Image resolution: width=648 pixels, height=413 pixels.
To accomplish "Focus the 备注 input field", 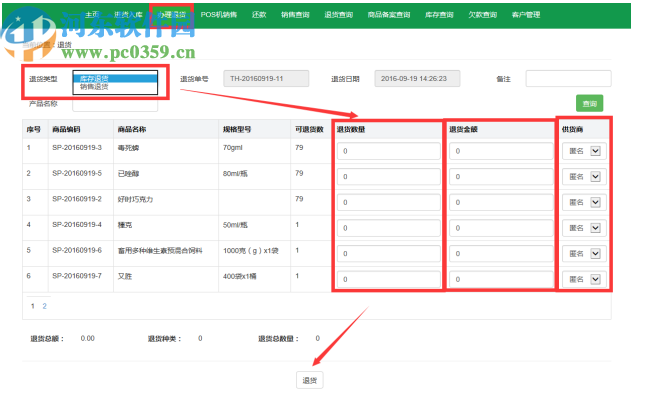I will (x=568, y=79).
